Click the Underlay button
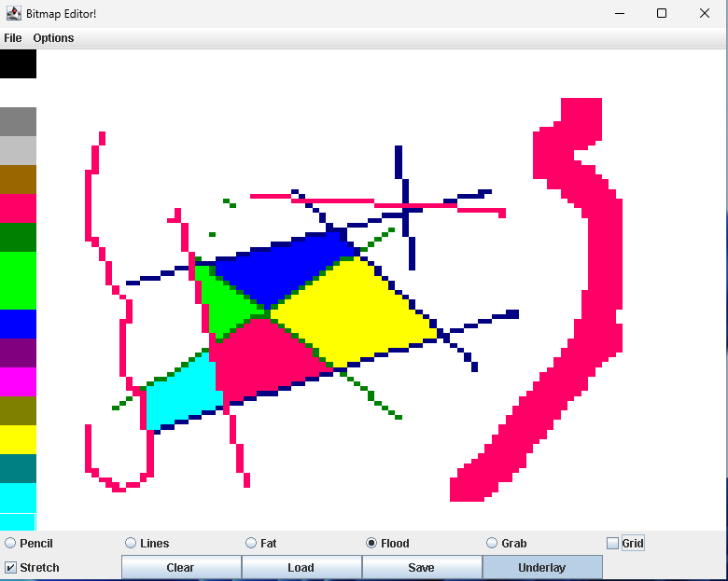Image resolution: width=728 pixels, height=581 pixels. (x=542, y=568)
